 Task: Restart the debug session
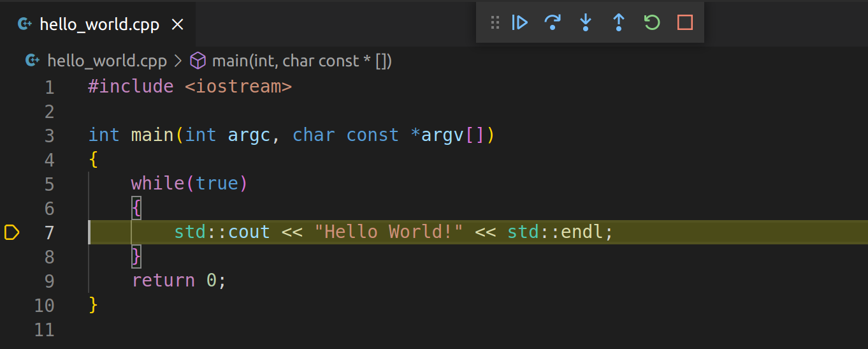pos(651,23)
